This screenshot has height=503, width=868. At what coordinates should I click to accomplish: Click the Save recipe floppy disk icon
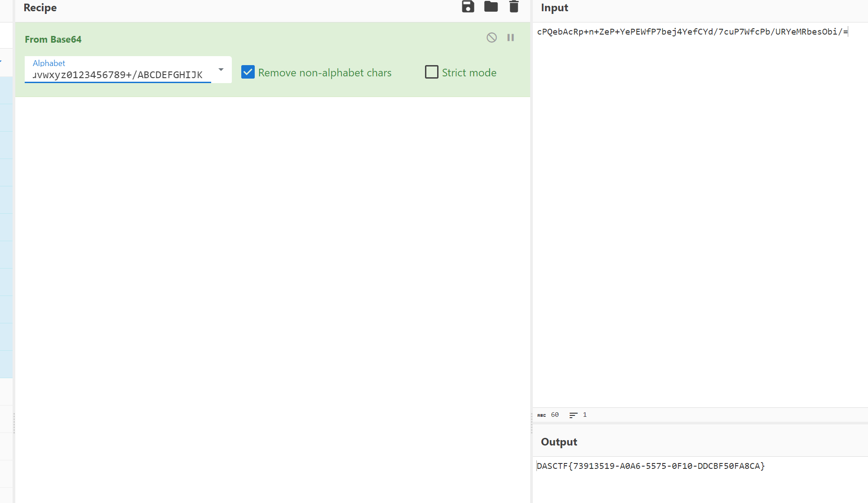point(468,7)
